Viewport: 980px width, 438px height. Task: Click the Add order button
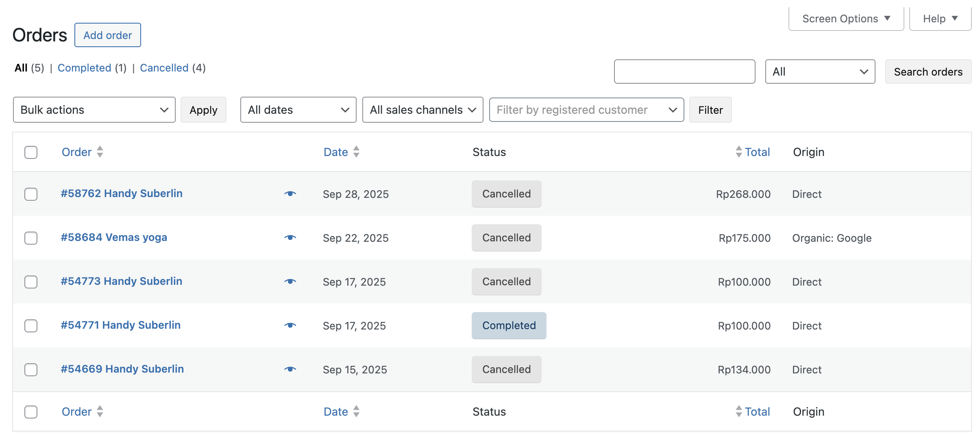click(x=107, y=35)
